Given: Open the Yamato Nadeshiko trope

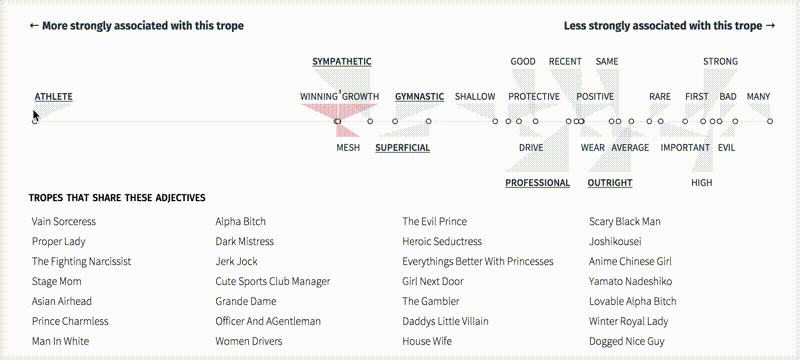Looking at the screenshot, I should point(631,281).
